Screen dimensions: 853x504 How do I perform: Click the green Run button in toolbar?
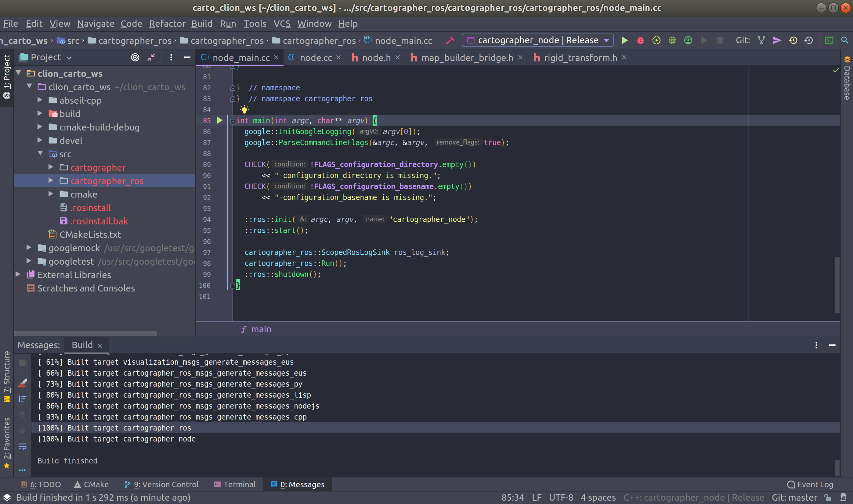[624, 41]
